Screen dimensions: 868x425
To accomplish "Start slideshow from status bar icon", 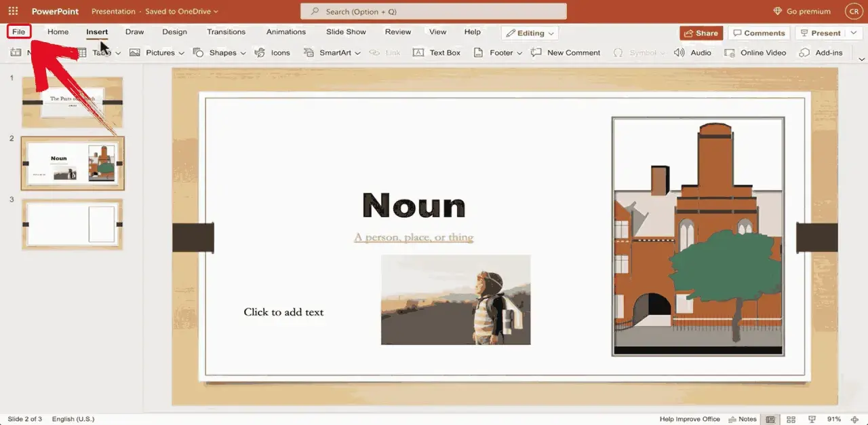I will click(x=812, y=420).
